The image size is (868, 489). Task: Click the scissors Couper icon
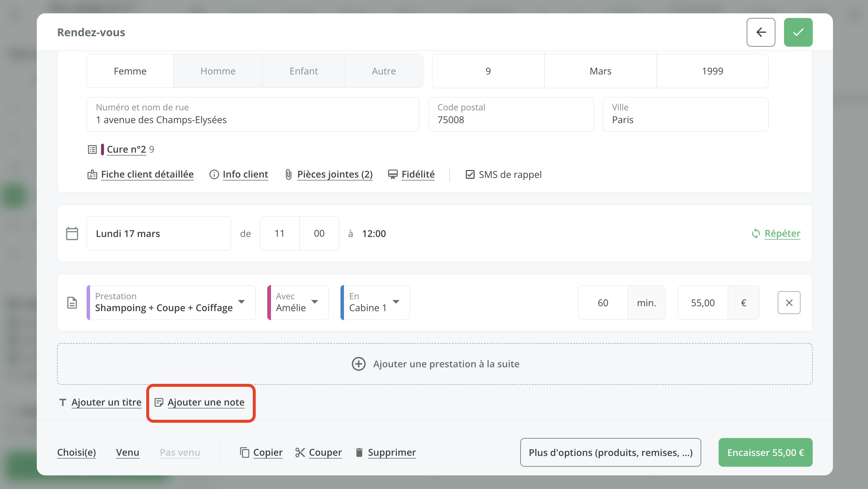click(x=300, y=452)
